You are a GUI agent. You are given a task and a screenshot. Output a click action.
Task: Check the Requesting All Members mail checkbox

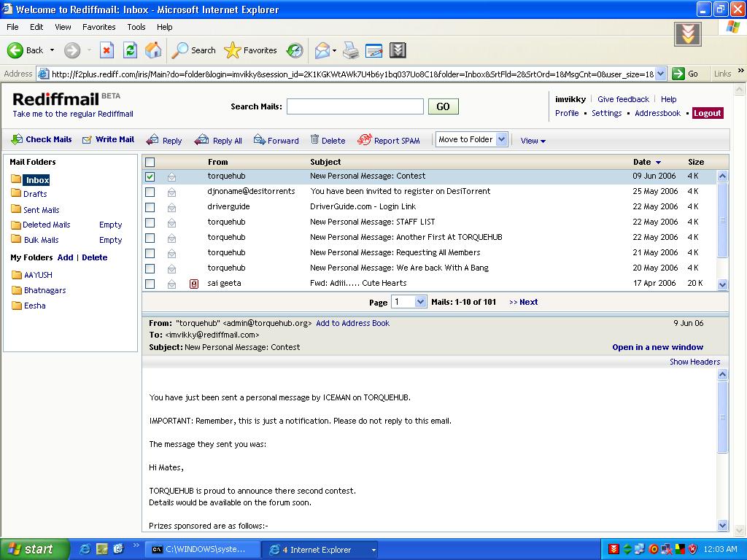[150, 253]
